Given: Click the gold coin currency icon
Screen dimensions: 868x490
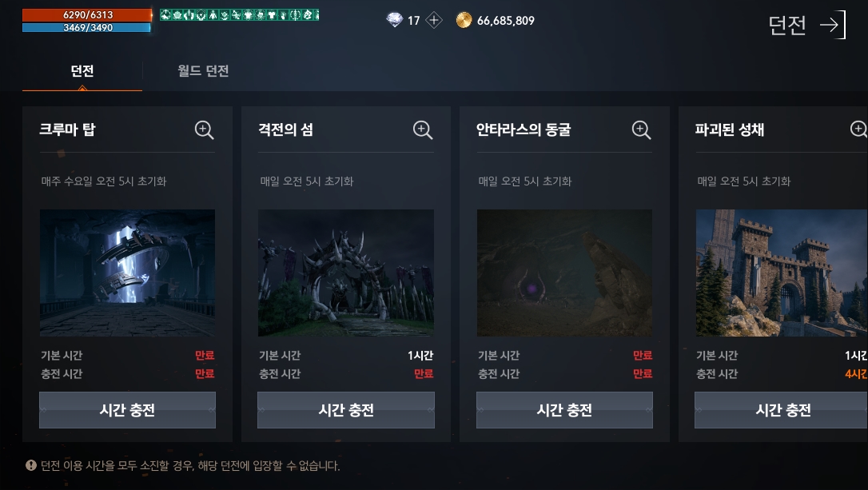Looking at the screenshot, I should tap(464, 21).
